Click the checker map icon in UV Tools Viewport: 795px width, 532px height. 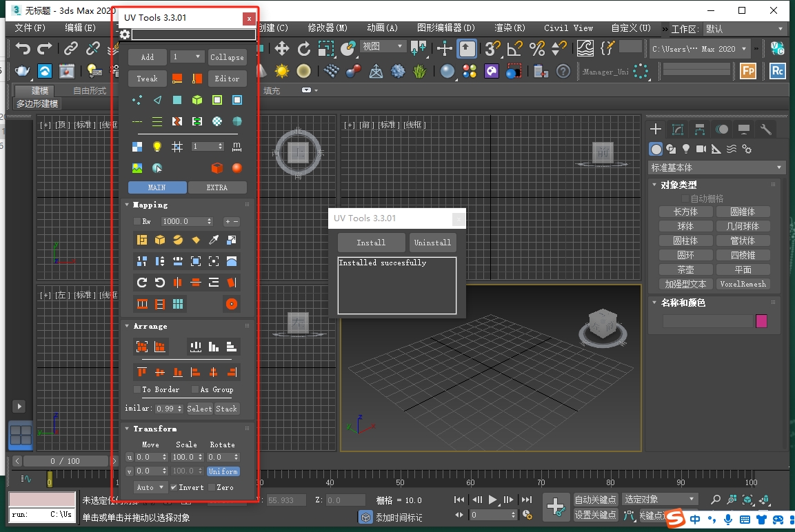[137, 147]
